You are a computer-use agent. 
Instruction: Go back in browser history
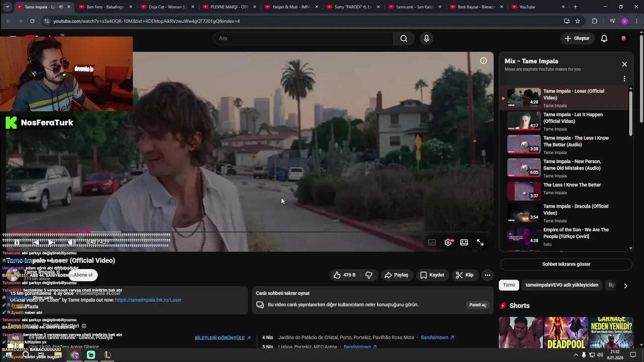click(8, 21)
